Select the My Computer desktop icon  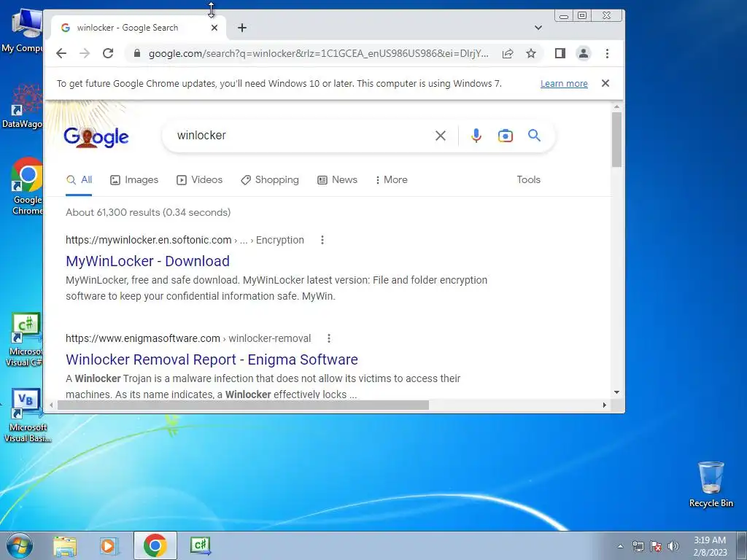(23, 30)
